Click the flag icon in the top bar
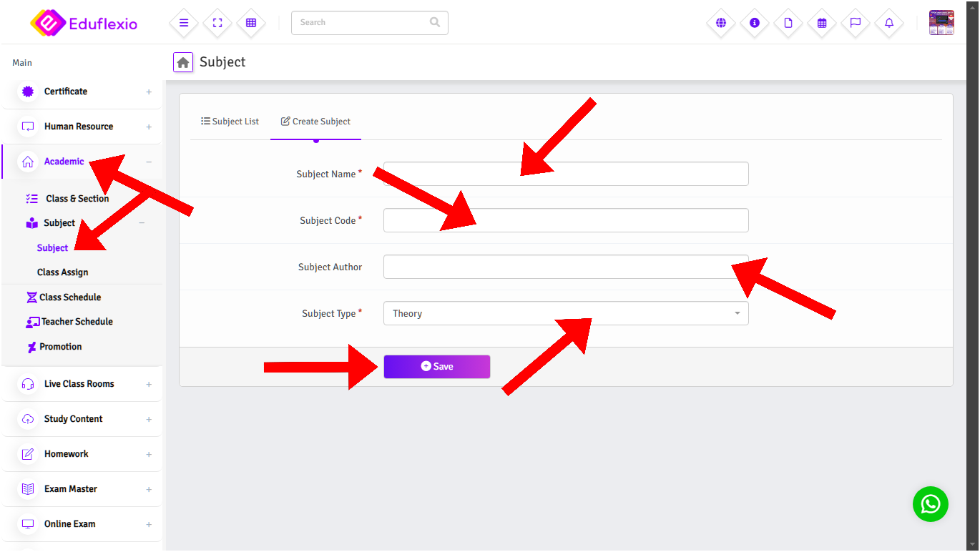The height and width of the screenshot is (552, 980). 856,23
